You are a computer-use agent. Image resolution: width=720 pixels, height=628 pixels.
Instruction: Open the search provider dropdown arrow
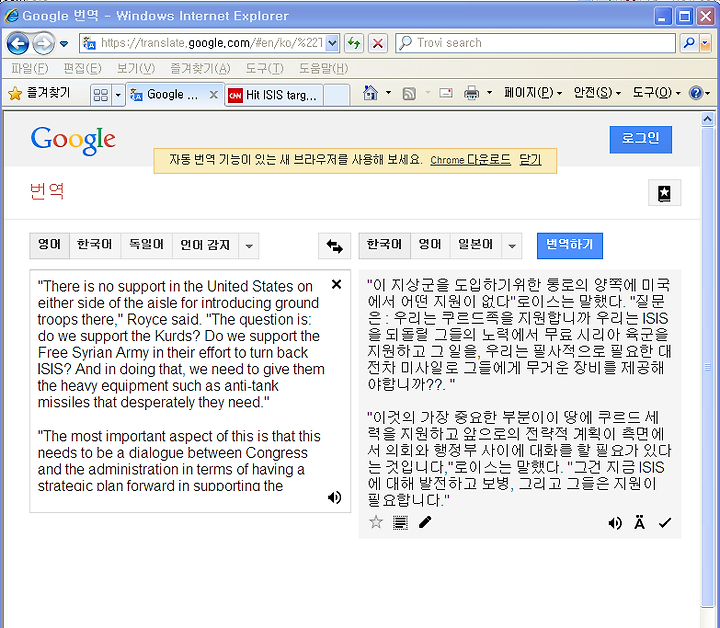705,43
